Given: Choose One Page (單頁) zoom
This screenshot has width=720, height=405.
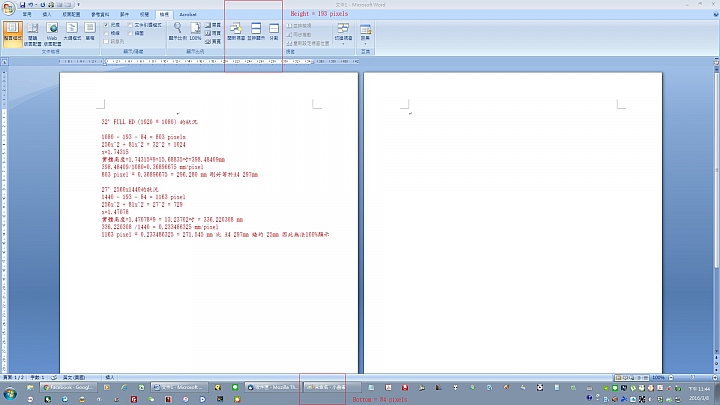Looking at the screenshot, I should click(x=213, y=25).
